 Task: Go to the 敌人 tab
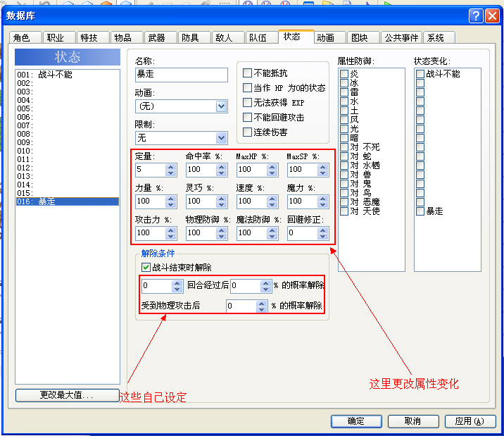pos(228,37)
